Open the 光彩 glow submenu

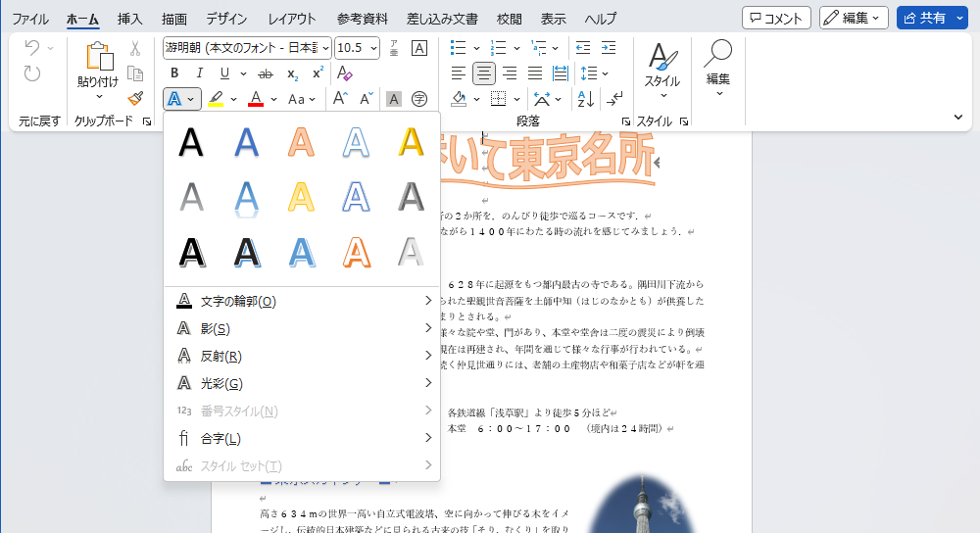pos(302,384)
